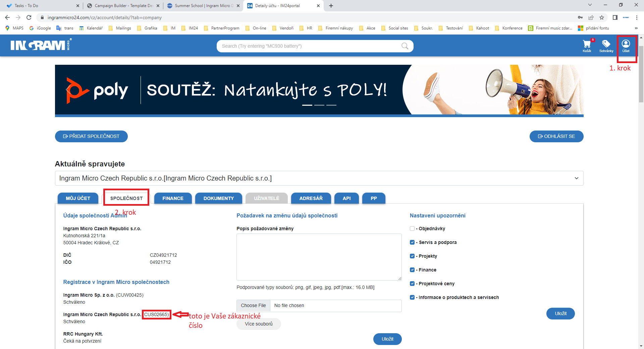Open the Grafika bookmark folder
The height and width of the screenshot is (349, 644).
point(147,28)
